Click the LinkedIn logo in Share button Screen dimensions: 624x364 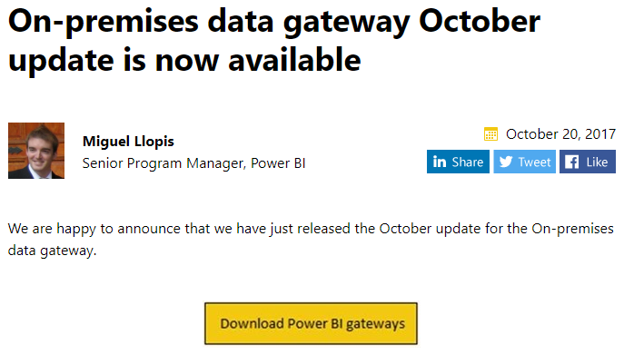pos(440,162)
